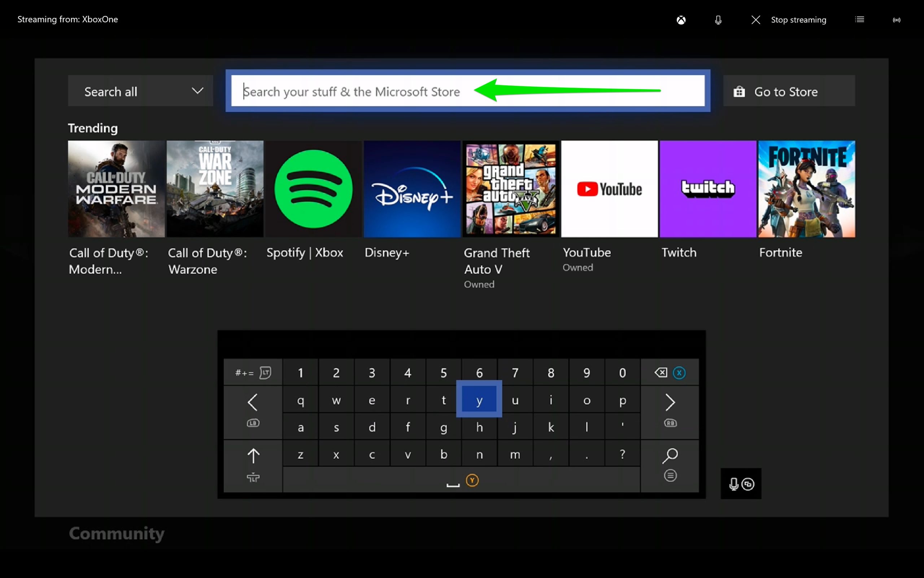Tap the period key
924x578 pixels.
tap(587, 454)
